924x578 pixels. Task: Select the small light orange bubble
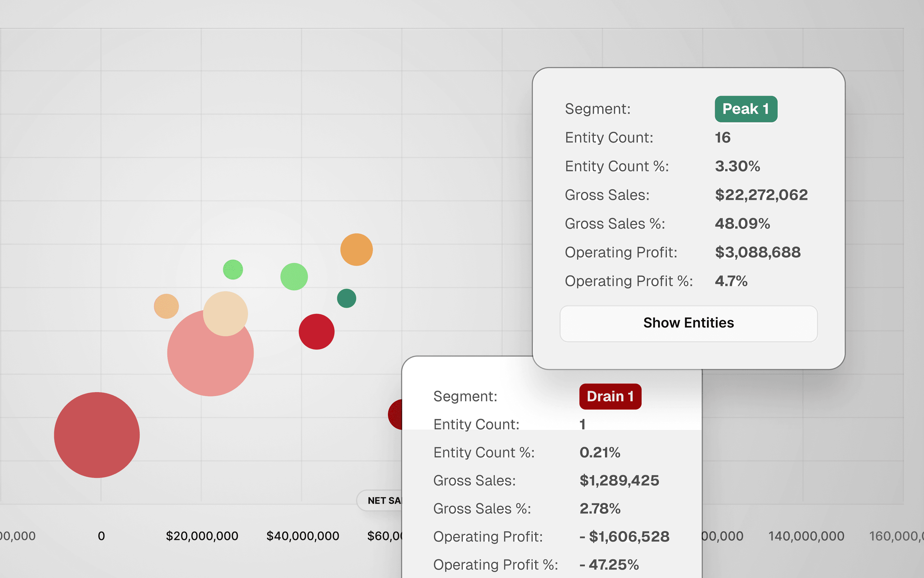click(166, 306)
